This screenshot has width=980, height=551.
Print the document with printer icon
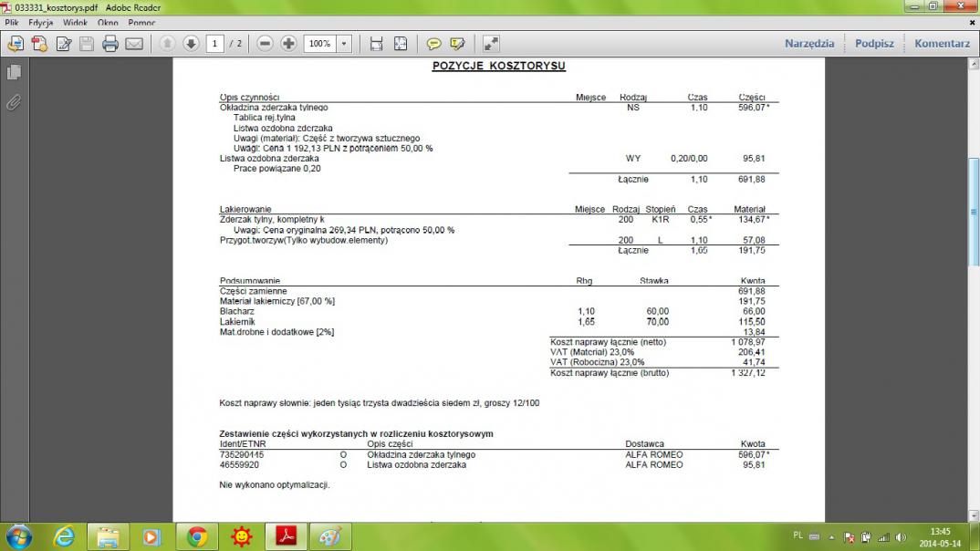110,44
